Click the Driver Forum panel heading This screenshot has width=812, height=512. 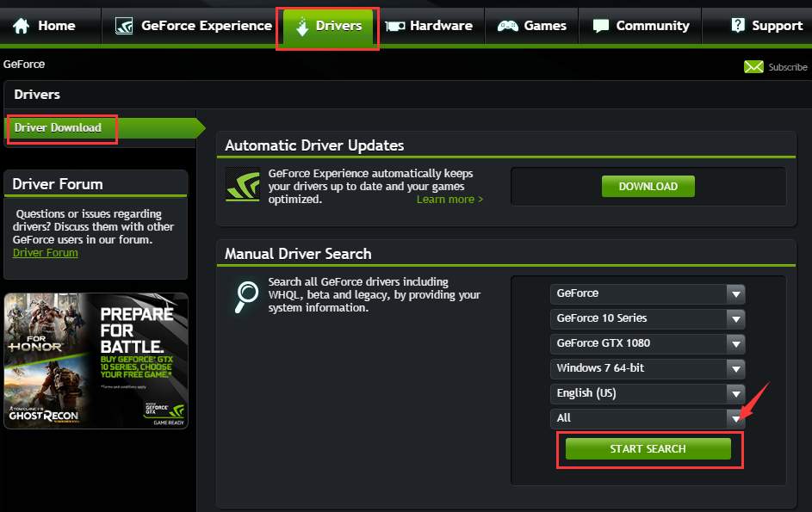tap(58, 184)
